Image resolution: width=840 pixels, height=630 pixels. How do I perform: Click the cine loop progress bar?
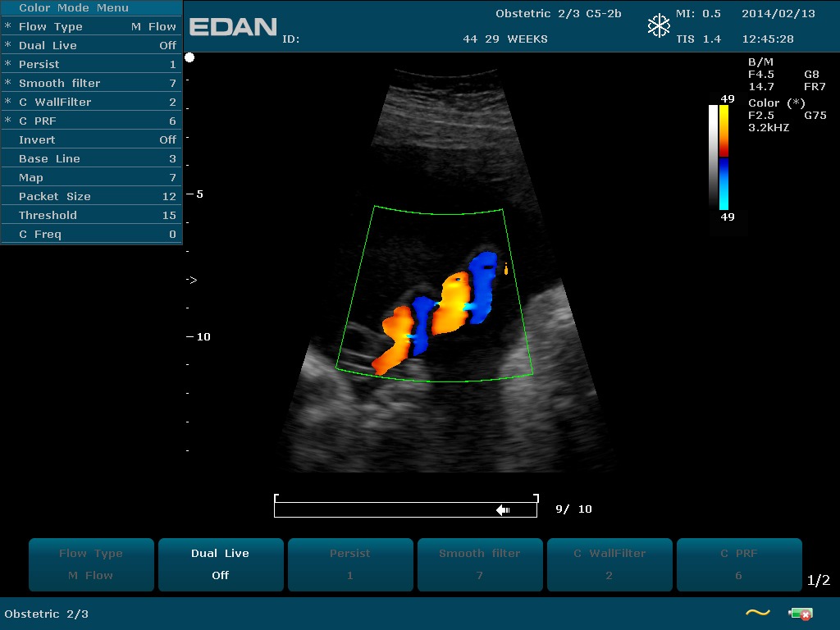(405, 510)
